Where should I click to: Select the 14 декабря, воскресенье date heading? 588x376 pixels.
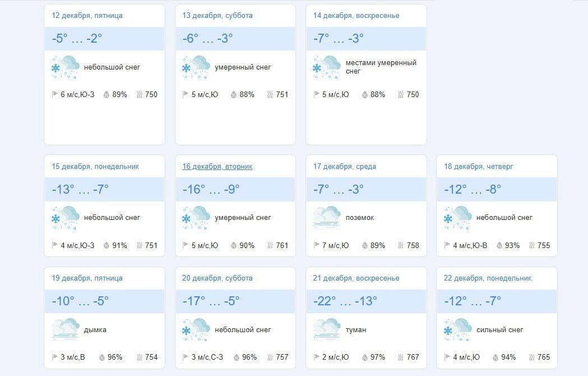tap(356, 16)
